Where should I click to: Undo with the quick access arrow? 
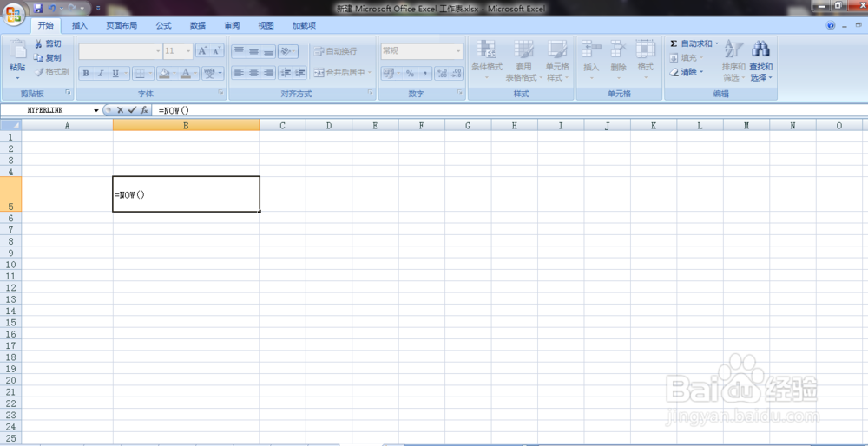52,9
